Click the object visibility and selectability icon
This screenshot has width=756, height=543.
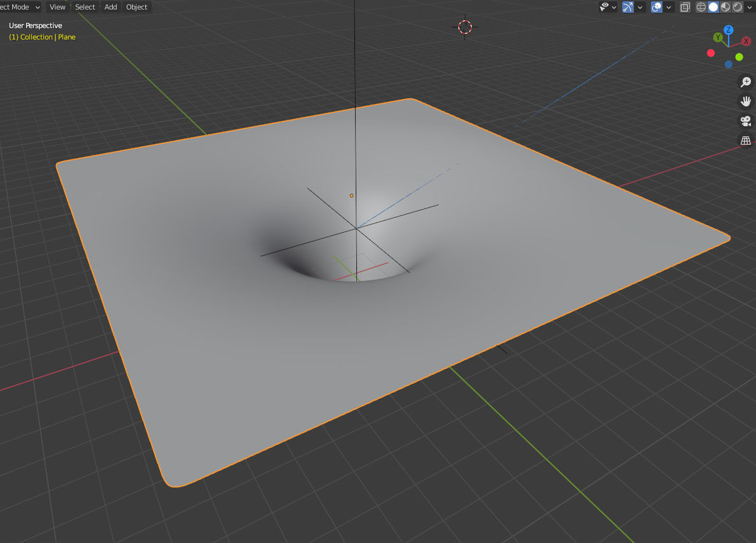(604, 7)
